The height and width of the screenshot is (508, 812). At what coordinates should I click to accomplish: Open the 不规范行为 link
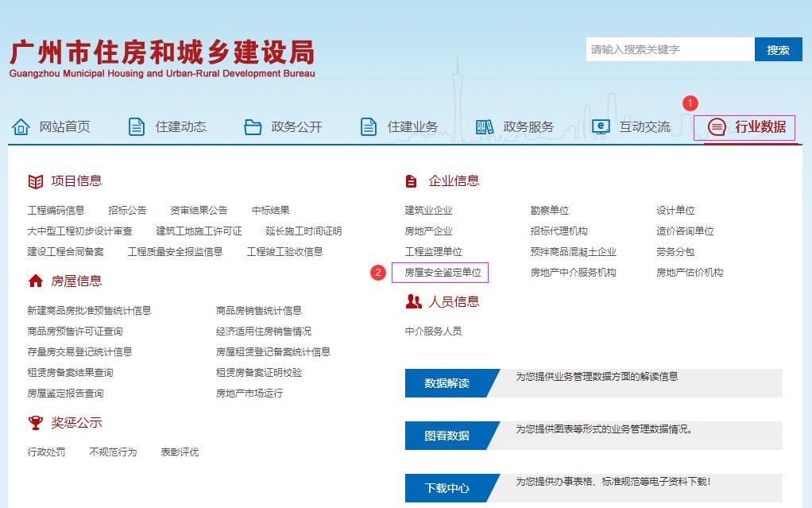113,452
